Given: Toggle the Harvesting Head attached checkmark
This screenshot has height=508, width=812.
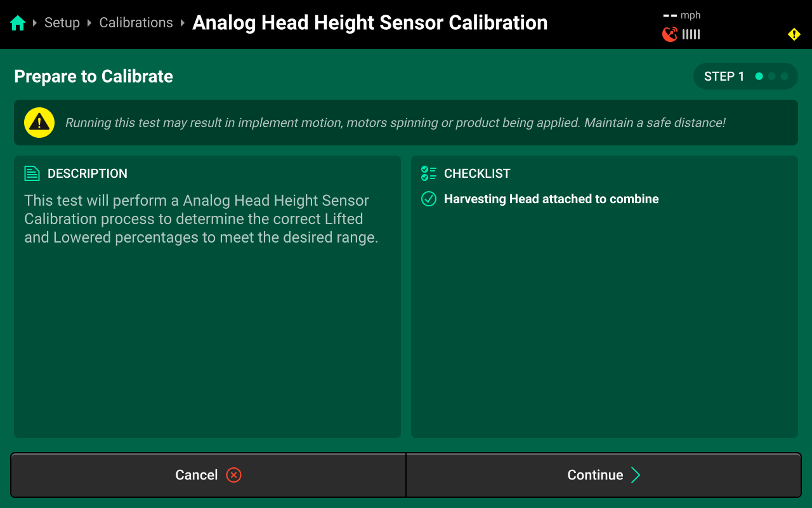Looking at the screenshot, I should 429,199.
